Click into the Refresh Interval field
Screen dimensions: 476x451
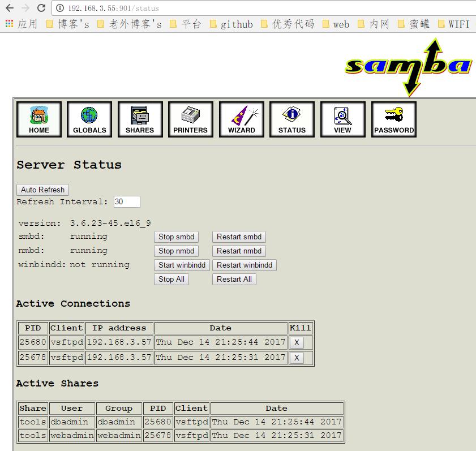tap(126, 202)
